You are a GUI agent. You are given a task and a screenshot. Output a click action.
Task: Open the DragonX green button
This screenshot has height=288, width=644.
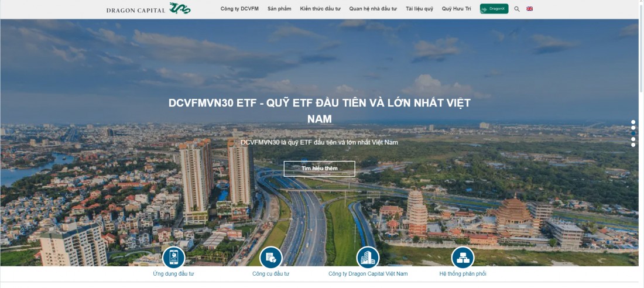coord(494,9)
